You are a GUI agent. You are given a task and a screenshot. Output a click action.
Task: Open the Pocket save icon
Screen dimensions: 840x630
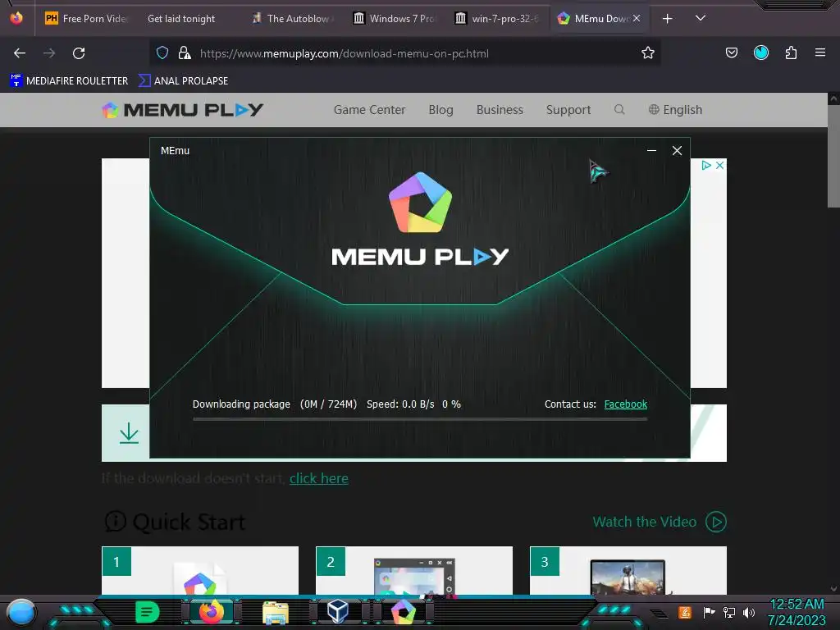[731, 52]
